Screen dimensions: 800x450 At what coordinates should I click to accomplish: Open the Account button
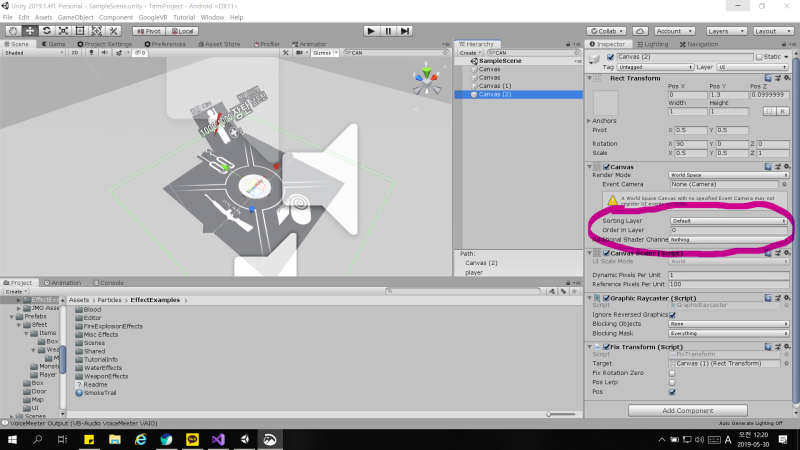click(674, 31)
